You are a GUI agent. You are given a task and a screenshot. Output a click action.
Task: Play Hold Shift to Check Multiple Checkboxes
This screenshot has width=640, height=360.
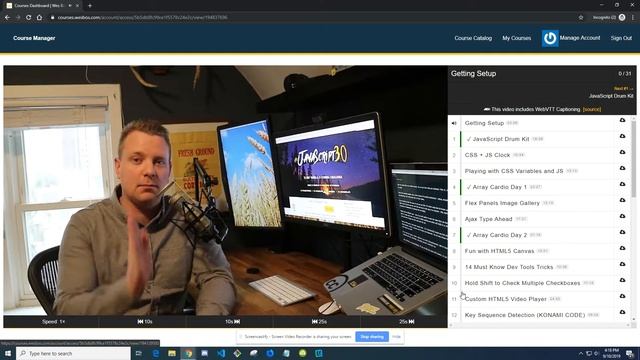522,283
